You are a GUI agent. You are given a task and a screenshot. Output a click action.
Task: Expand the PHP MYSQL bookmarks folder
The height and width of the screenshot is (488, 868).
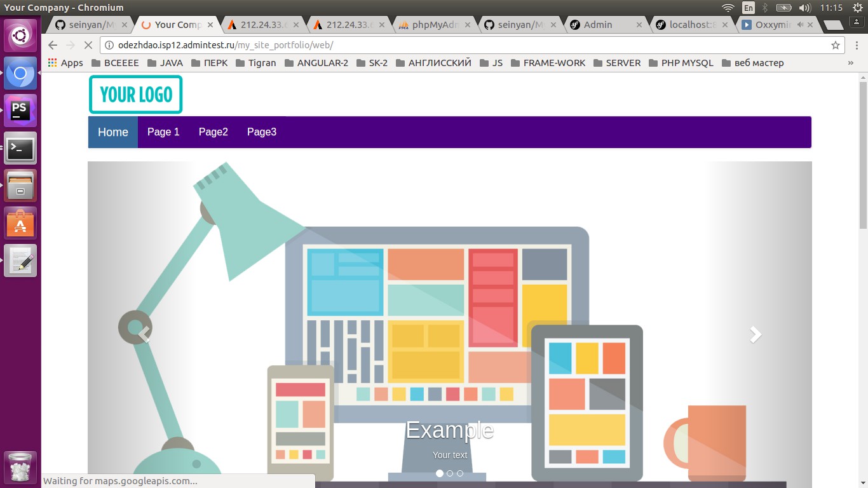click(681, 63)
